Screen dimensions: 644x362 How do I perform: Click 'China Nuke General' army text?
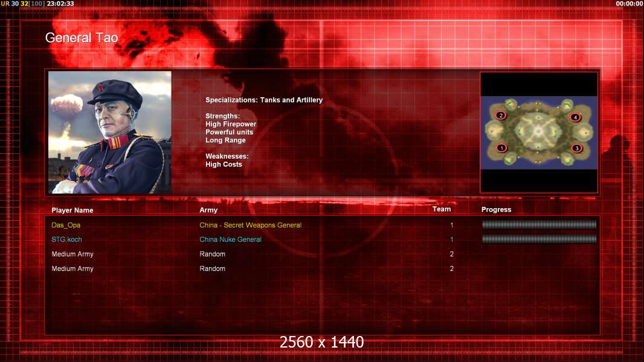pos(230,240)
